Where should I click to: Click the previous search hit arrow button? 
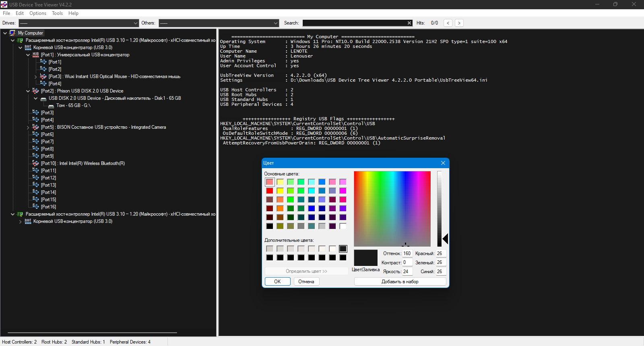[x=448, y=23]
